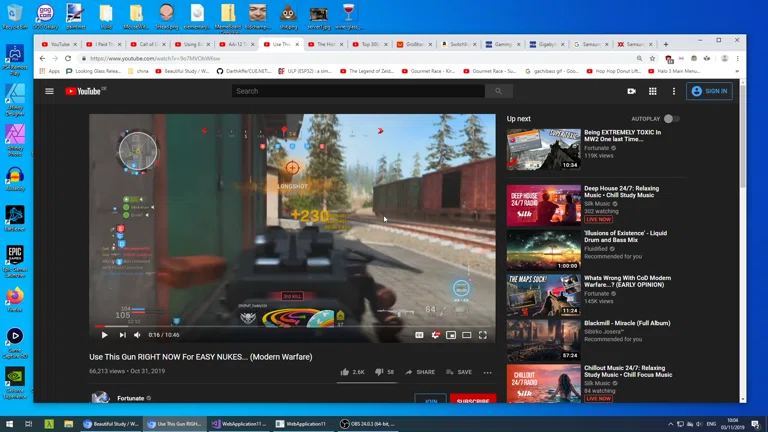768x432 pixels.
Task: Switch to the 'Call of D' tab
Action: [x=148, y=44]
